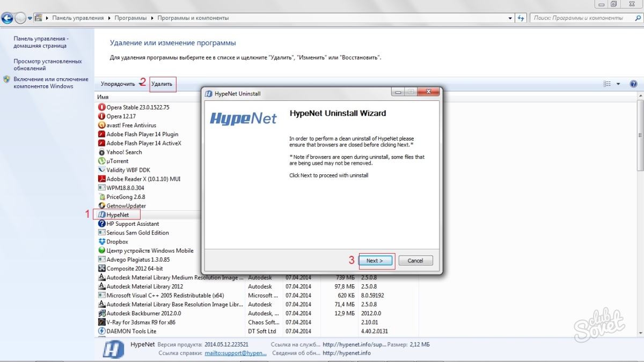Click the Удалить toolbar button

[162, 84]
